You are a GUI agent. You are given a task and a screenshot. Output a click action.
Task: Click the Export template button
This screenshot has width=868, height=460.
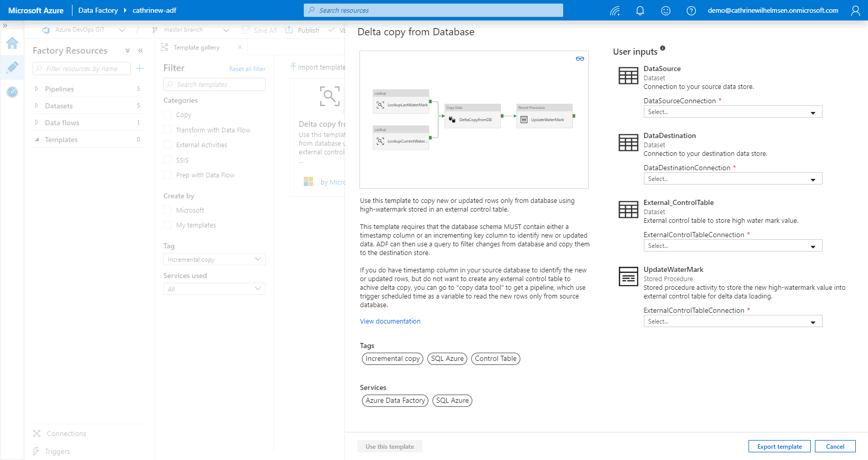(779, 446)
